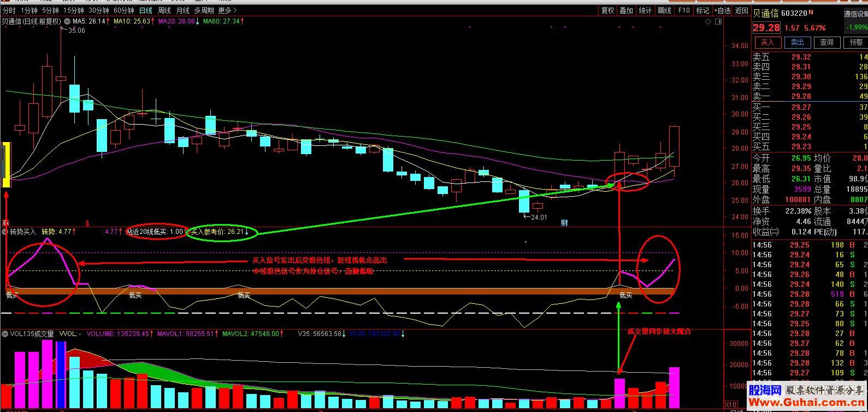868x412 pixels.
Task: Click the 通信设备 sector box
Action: [855, 14]
